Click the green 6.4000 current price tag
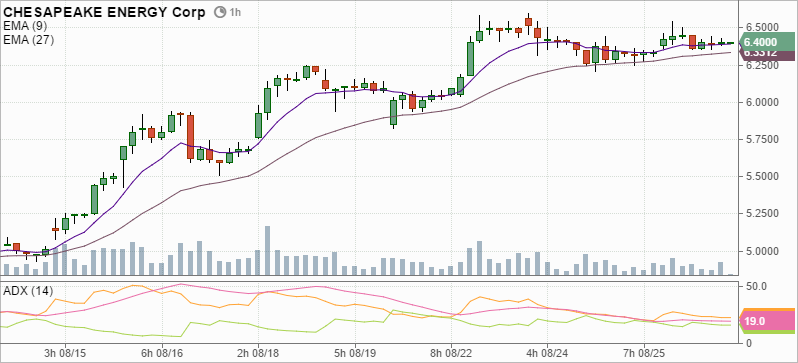This screenshot has height=363, width=798. coord(767,42)
